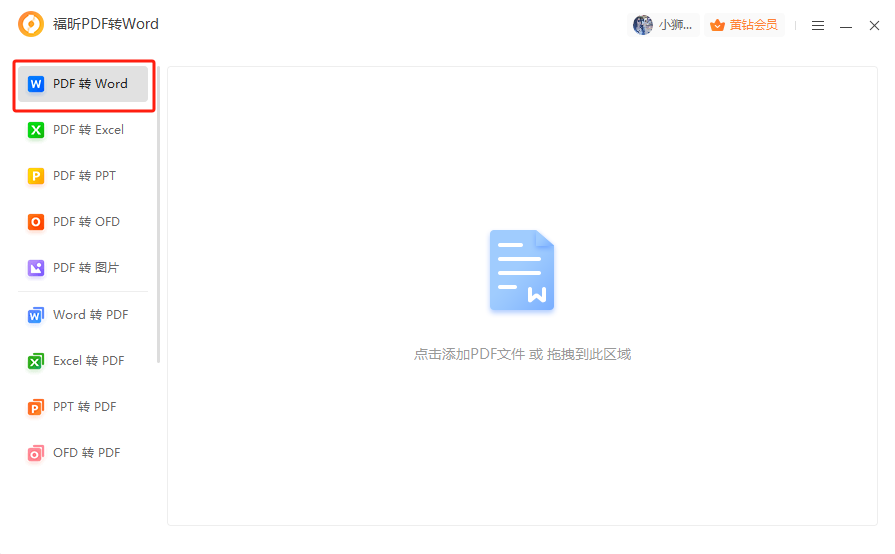Open the hamburger menu in title bar
The image size is (895, 554).
[818, 26]
